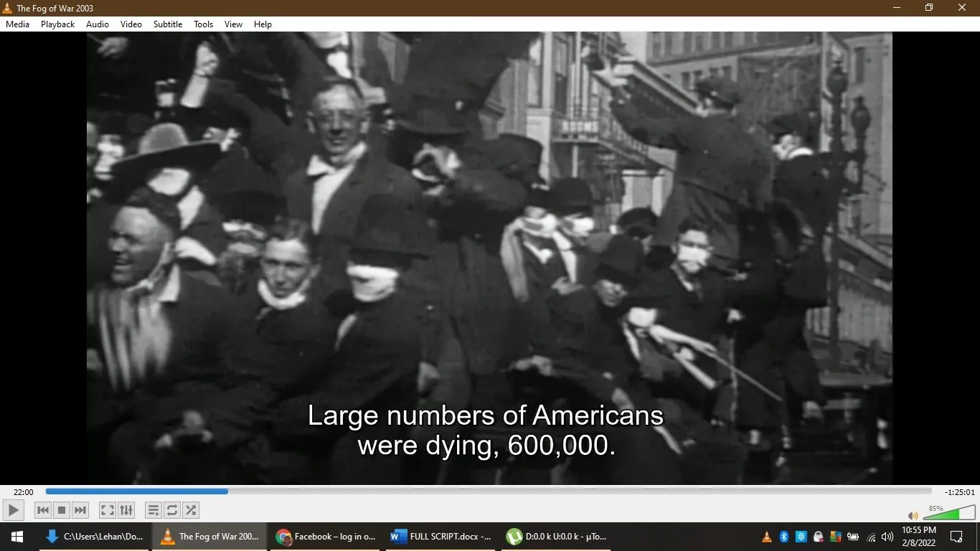The width and height of the screenshot is (980, 551).
Task: Mute audio via the speaker icon in VLC
Action: [x=913, y=515]
